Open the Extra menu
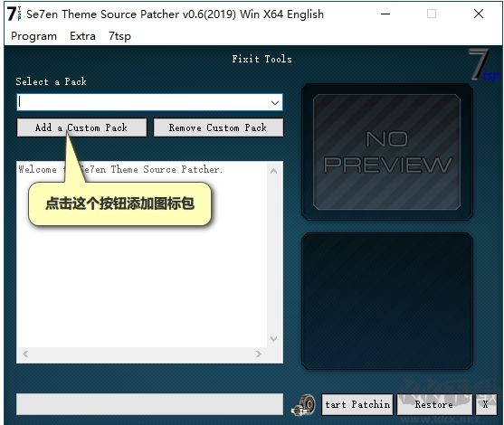The width and height of the screenshot is (504, 425). click(x=82, y=36)
